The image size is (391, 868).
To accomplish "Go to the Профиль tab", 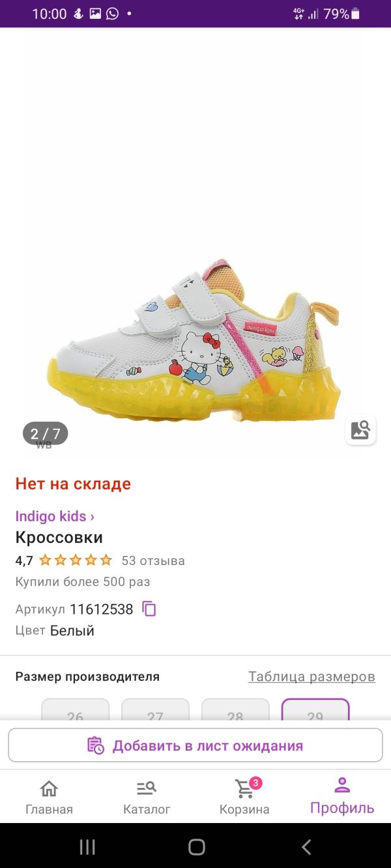I will coord(342,796).
